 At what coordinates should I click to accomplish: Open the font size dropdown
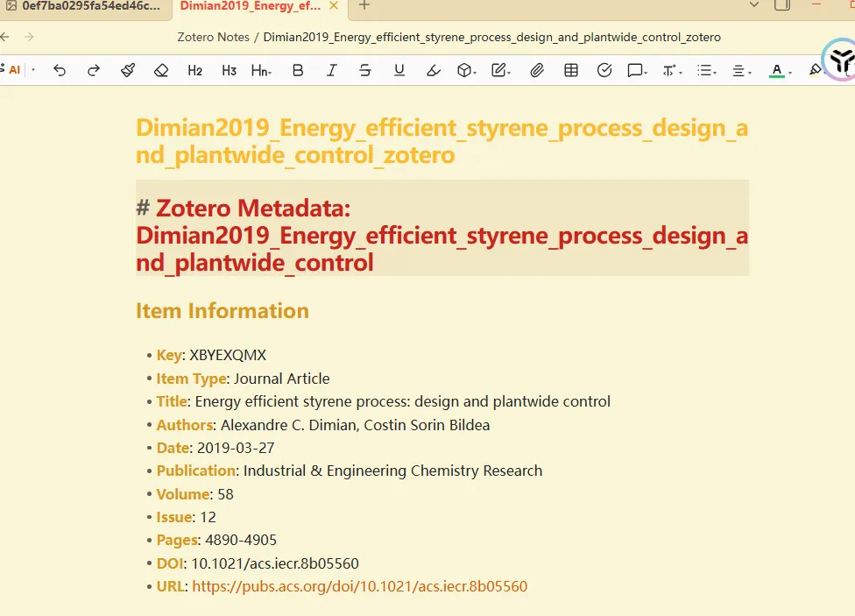pyautogui.click(x=672, y=70)
